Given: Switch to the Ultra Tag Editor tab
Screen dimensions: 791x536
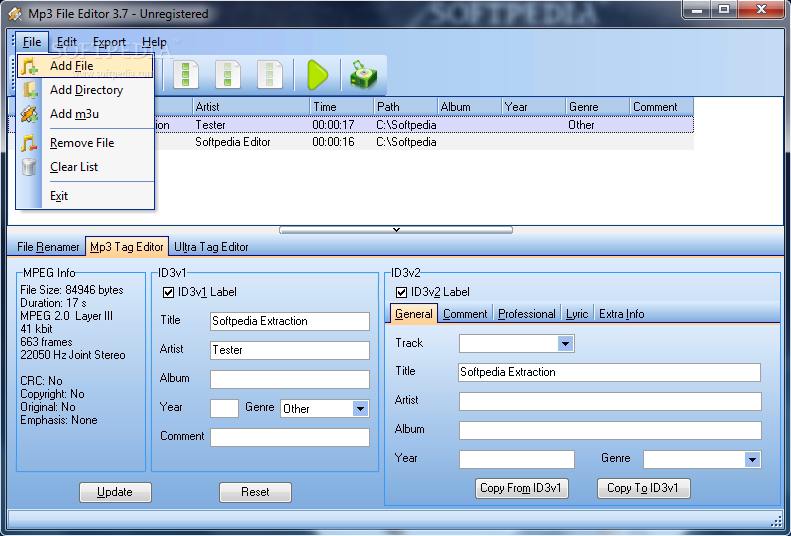Looking at the screenshot, I should click(x=211, y=247).
